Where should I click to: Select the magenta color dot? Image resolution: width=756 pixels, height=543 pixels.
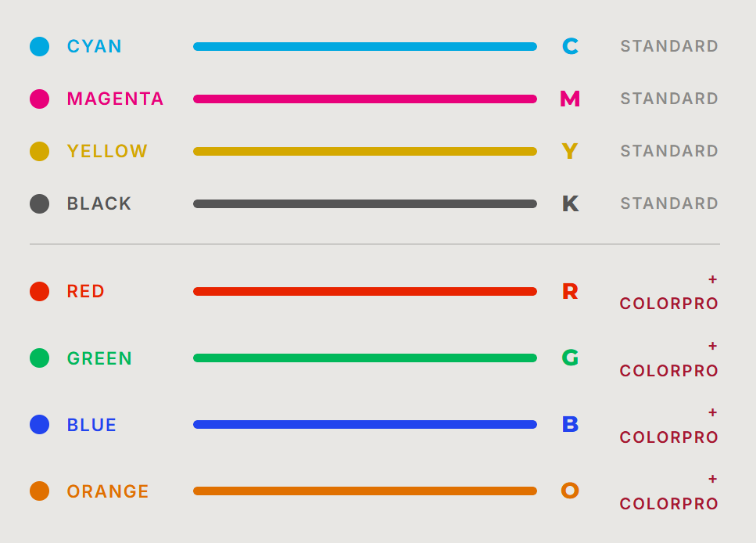[39, 99]
